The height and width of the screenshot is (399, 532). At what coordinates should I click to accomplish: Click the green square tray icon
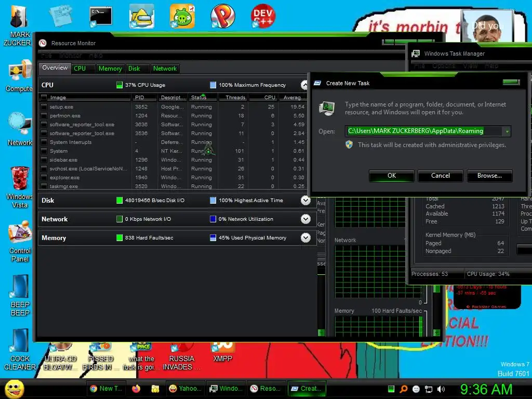(x=391, y=389)
